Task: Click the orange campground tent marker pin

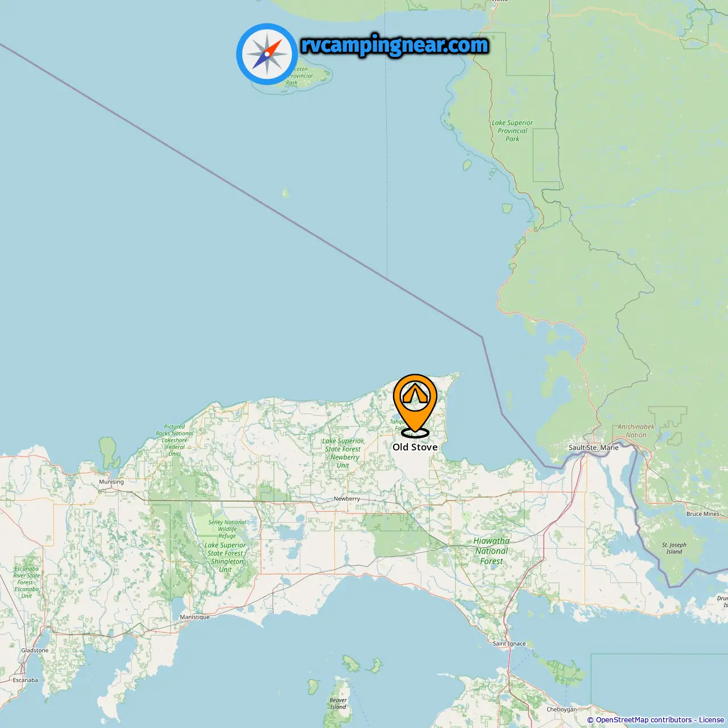Action: (x=415, y=406)
